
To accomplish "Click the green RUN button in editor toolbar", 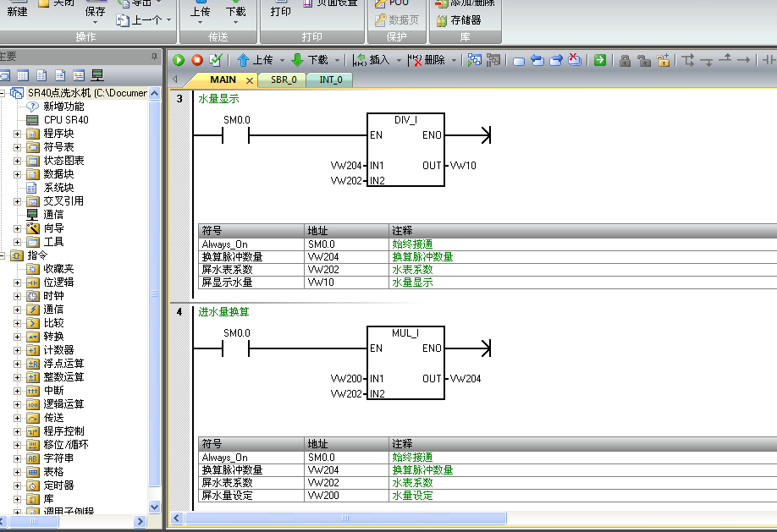I will point(179,60).
